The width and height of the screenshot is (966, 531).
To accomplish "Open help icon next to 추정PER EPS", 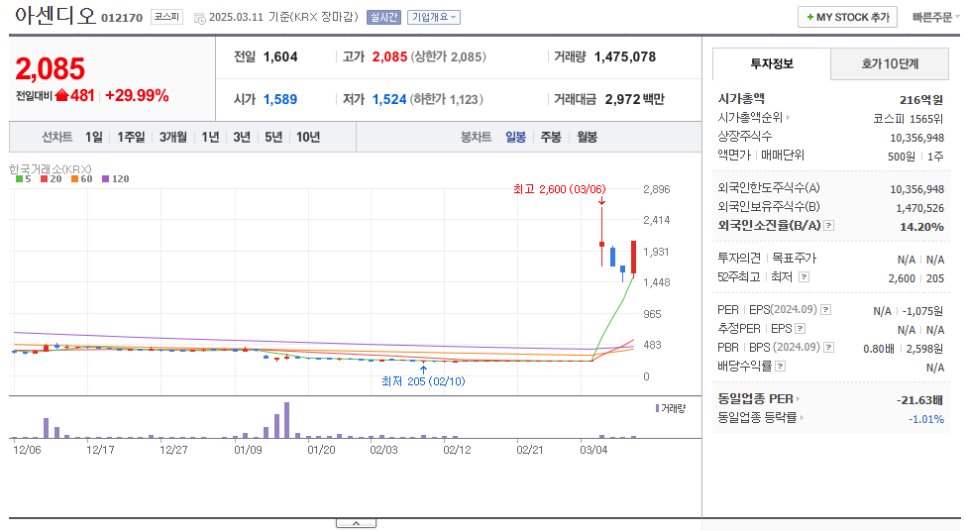I will (x=800, y=329).
